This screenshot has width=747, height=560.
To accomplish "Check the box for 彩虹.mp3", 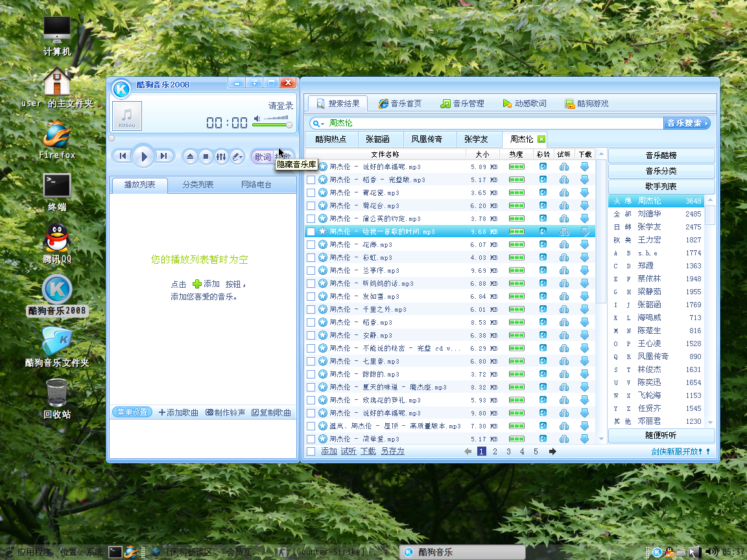I will (311, 257).
